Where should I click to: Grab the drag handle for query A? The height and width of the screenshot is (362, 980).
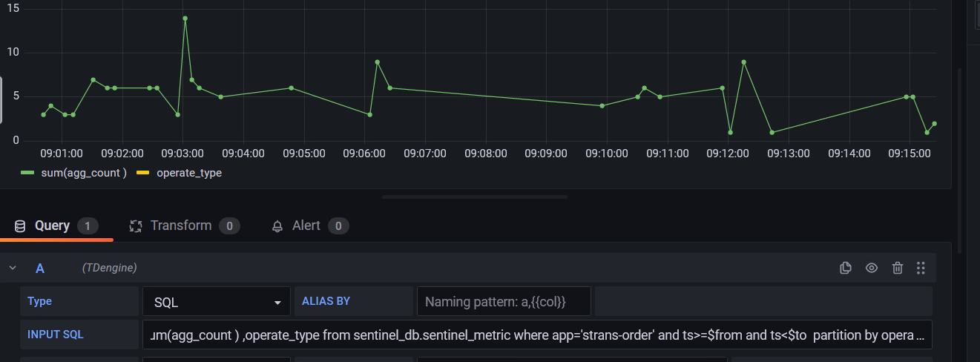point(921,268)
